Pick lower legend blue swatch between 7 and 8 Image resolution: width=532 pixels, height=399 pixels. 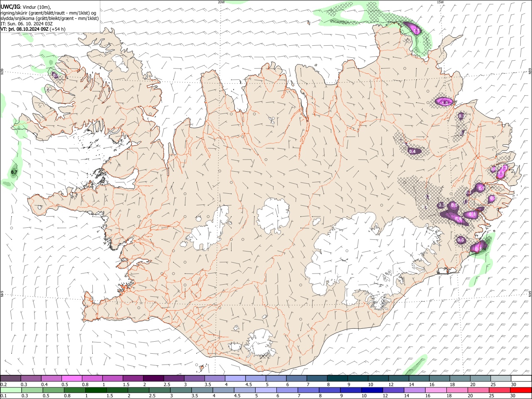[x=308, y=390]
